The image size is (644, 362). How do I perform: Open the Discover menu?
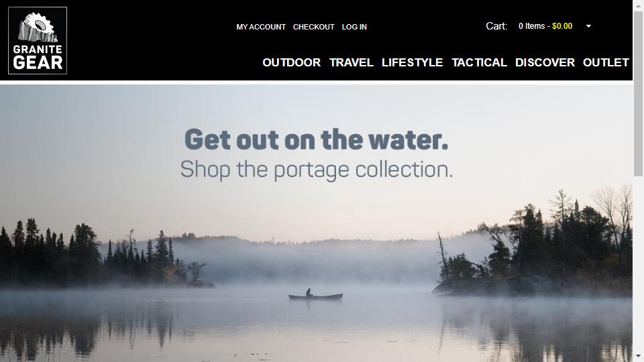545,62
